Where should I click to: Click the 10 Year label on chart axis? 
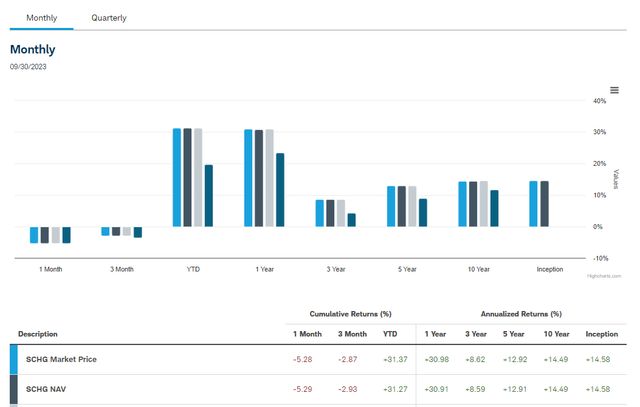pos(478,269)
